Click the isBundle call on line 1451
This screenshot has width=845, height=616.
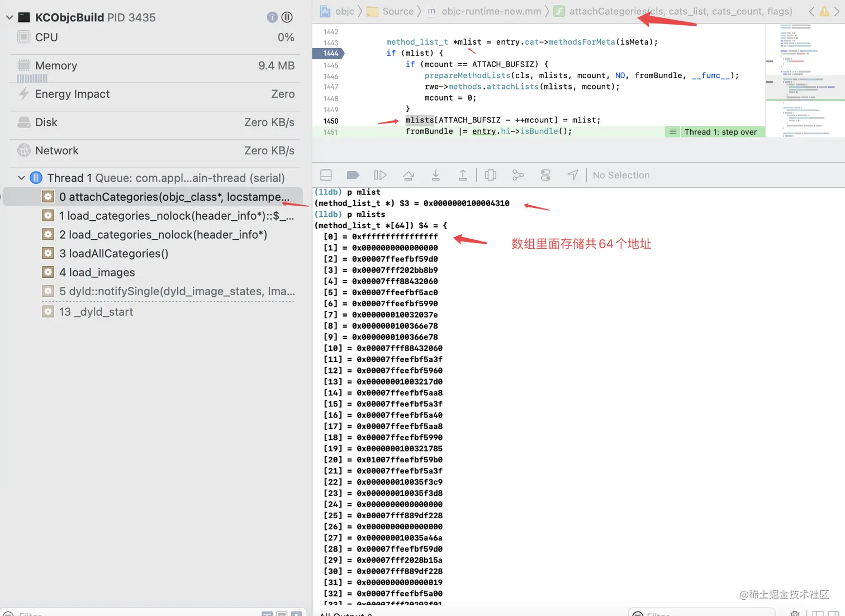(539, 131)
